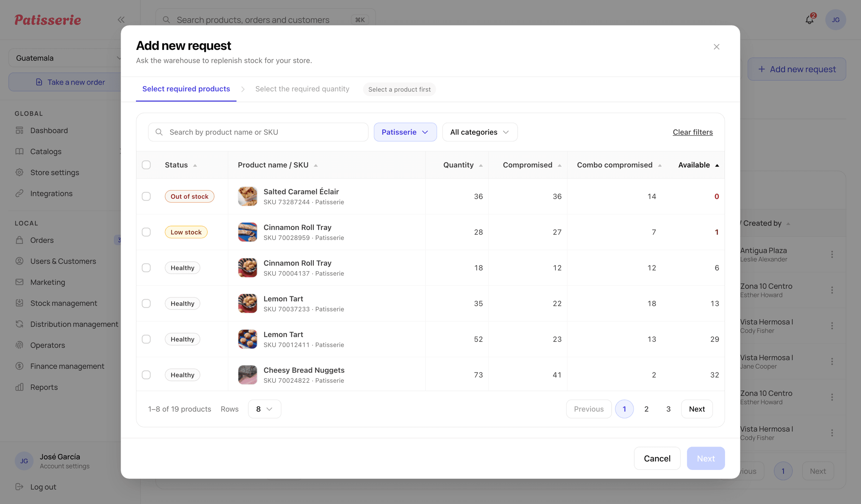Open the Rows per page dropdown

pyautogui.click(x=264, y=409)
